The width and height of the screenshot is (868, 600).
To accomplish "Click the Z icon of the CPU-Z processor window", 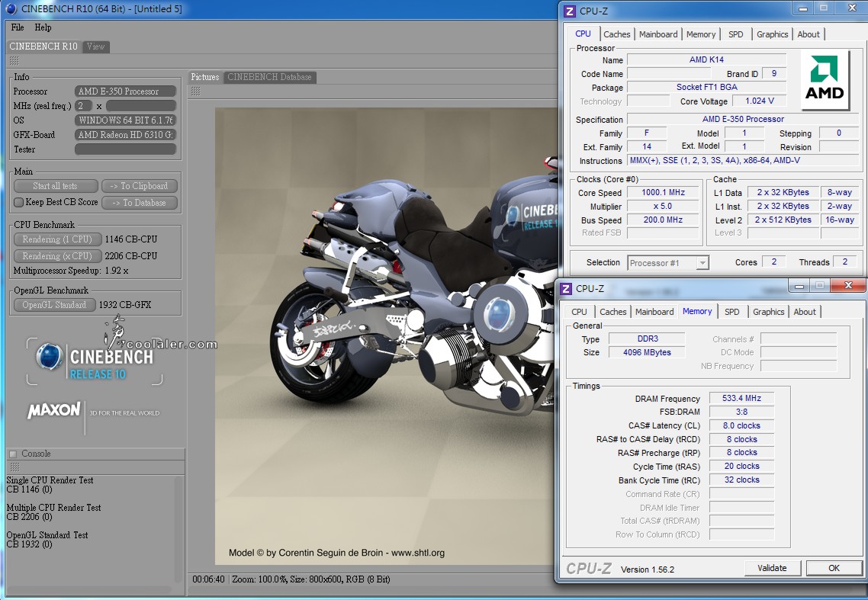I will (570, 11).
